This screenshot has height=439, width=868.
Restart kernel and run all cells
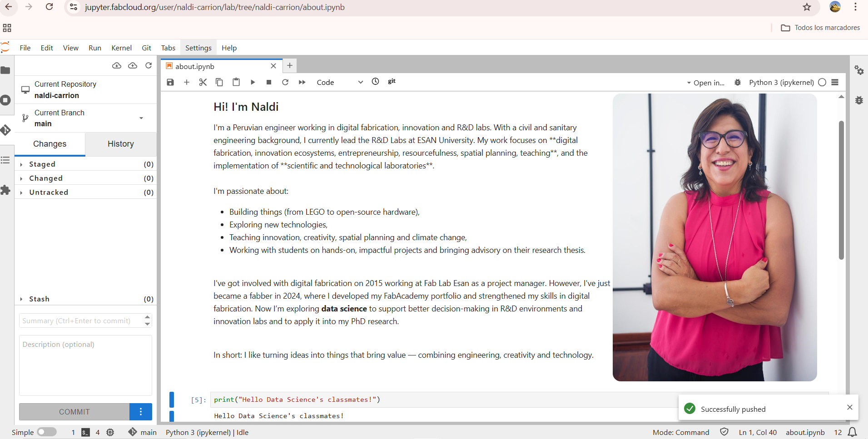[302, 82]
